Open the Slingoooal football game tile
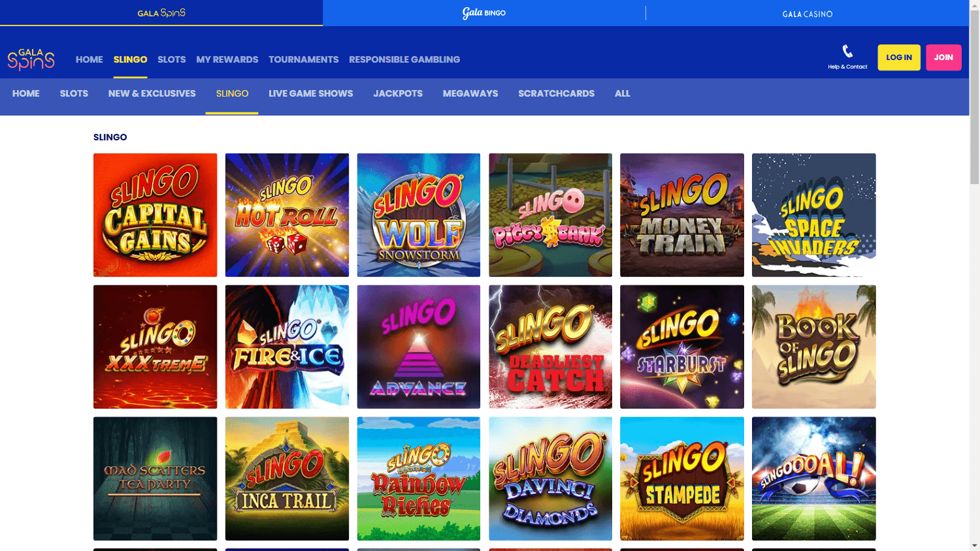Image resolution: width=980 pixels, height=551 pixels. pos(813,479)
